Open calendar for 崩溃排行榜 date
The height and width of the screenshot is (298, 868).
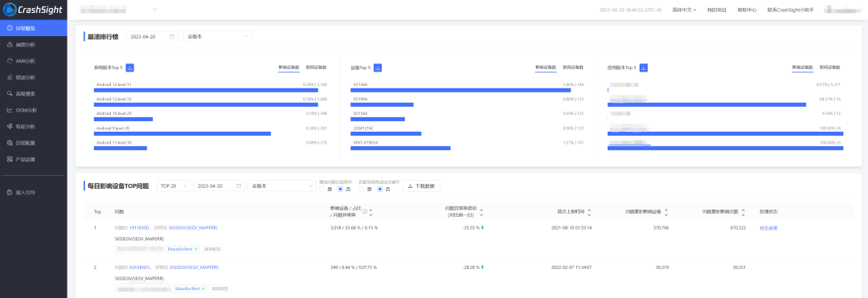[x=172, y=36]
